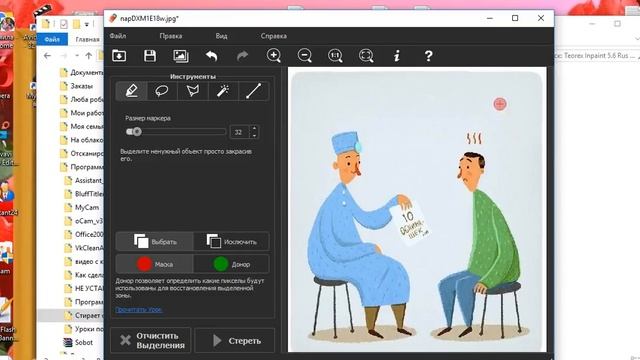The image size is (640, 360).
Task: Close the Inpaint window
Action: tap(541, 18)
